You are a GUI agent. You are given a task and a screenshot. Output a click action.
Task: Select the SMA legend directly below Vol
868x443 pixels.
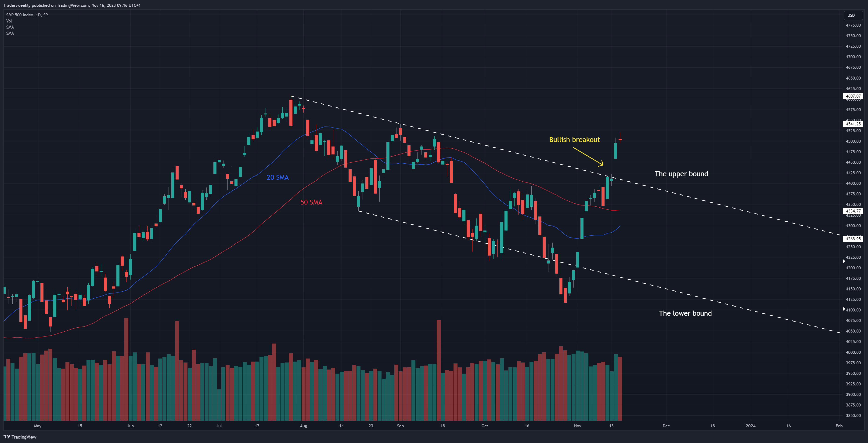coord(10,27)
